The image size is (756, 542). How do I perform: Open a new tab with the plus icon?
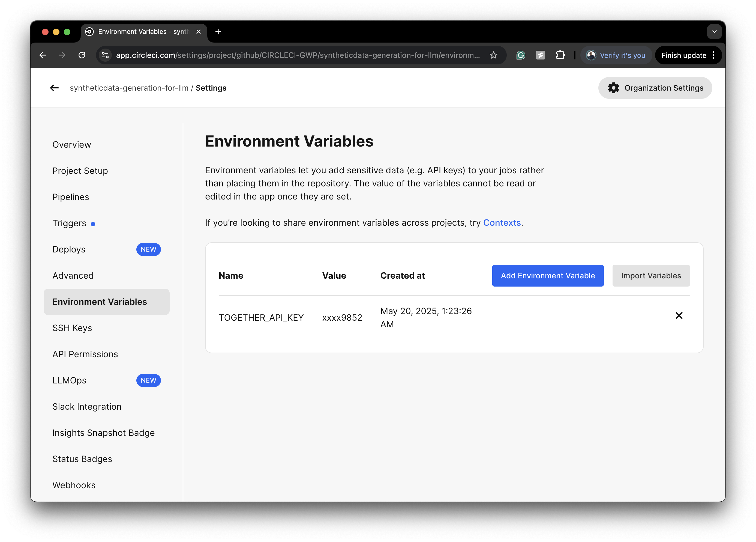[218, 32]
